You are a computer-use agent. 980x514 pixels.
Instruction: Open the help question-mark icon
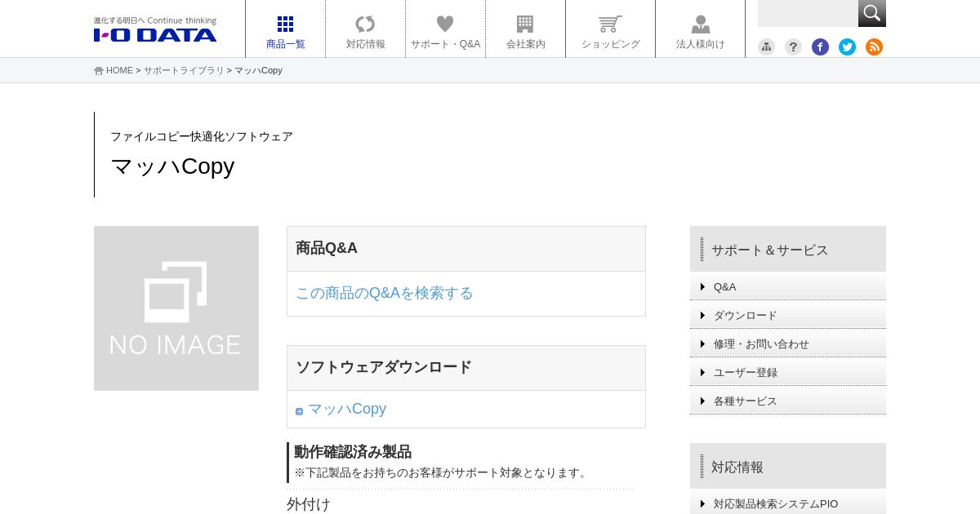[793, 47]
